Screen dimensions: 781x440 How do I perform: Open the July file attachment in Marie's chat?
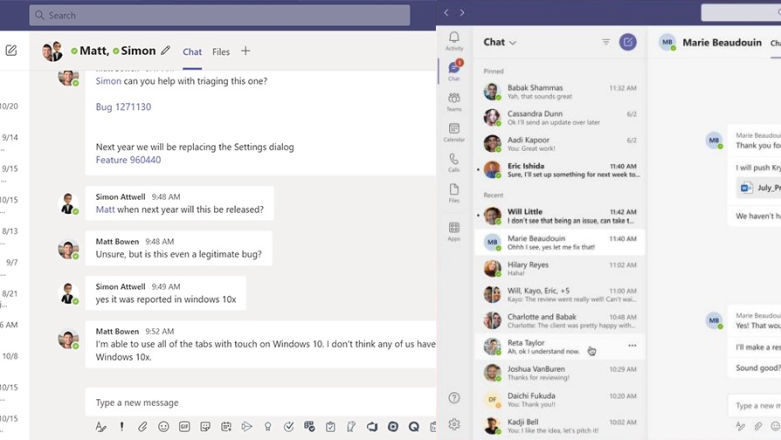[759, 188]
